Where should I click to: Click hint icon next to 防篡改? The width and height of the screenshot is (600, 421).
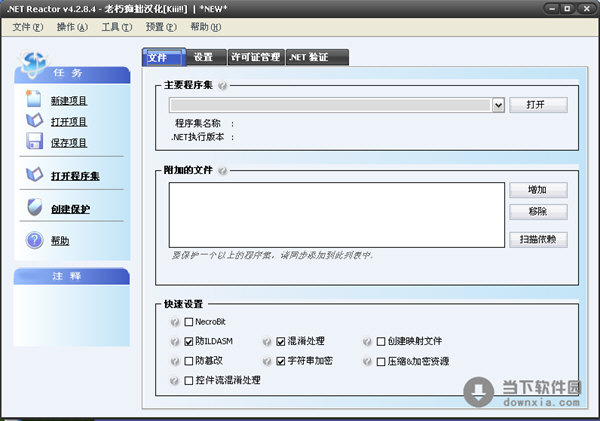coord(174,361)
